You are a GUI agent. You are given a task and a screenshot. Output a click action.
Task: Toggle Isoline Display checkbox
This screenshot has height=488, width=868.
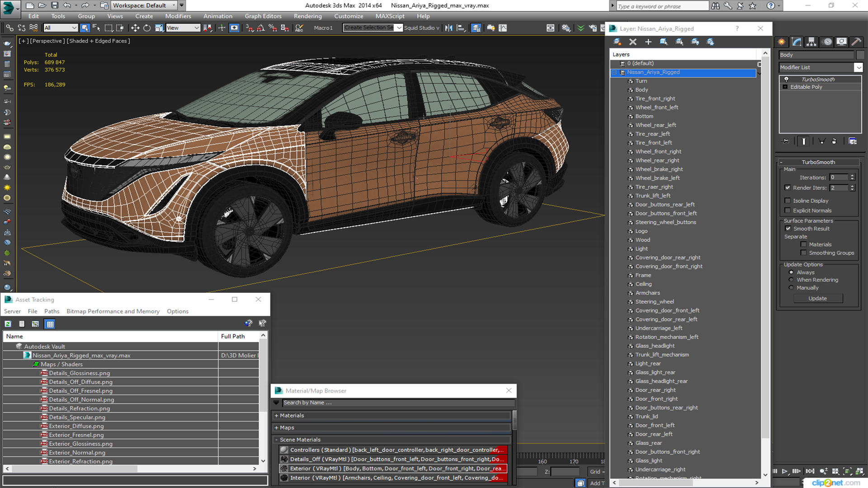(788, 201)
